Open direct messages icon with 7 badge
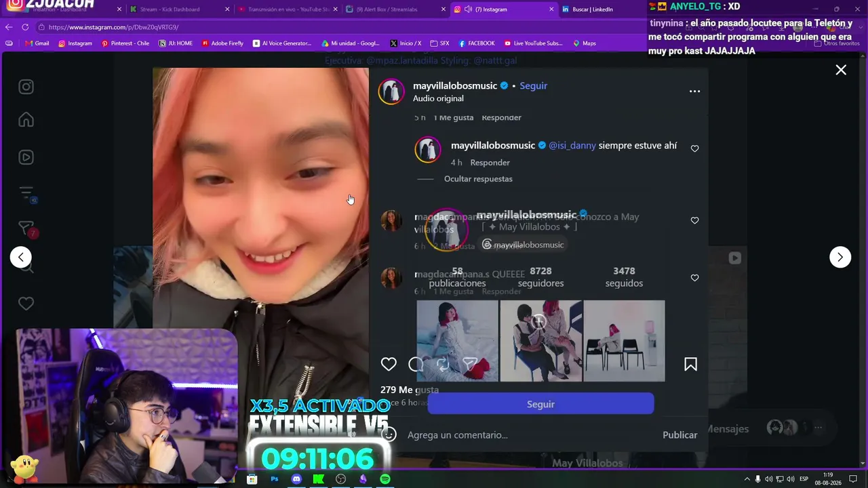The width and height of the screenshot is (868, 488). pos(26,228)
